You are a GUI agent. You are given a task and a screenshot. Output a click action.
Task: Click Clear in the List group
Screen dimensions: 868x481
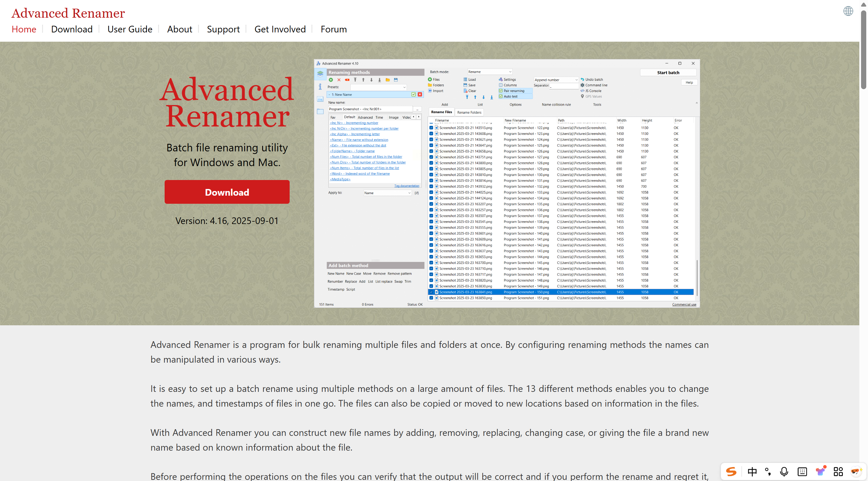tap(470, 91)
